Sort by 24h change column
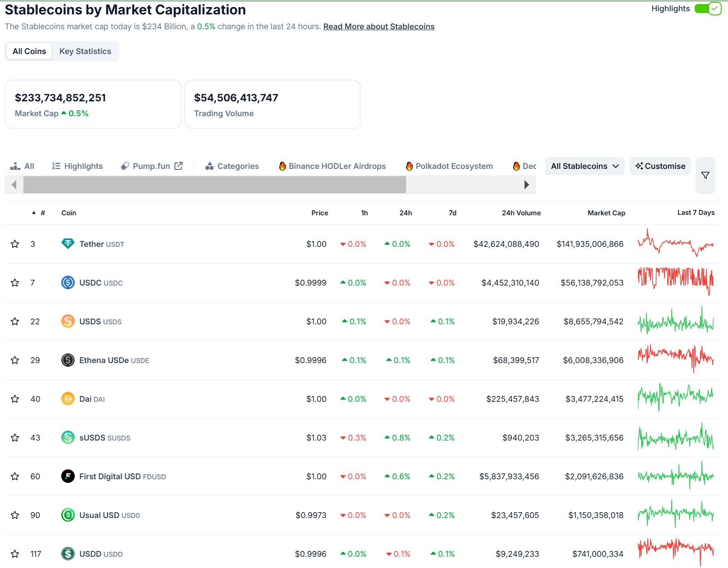Screen dimensions: 728x568 (406, 213)
